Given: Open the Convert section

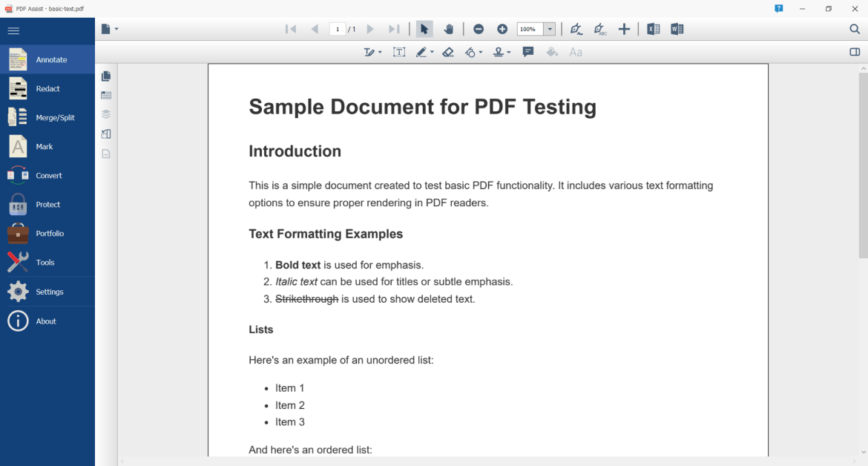Looking at the screenshot, I should (47, 175).
